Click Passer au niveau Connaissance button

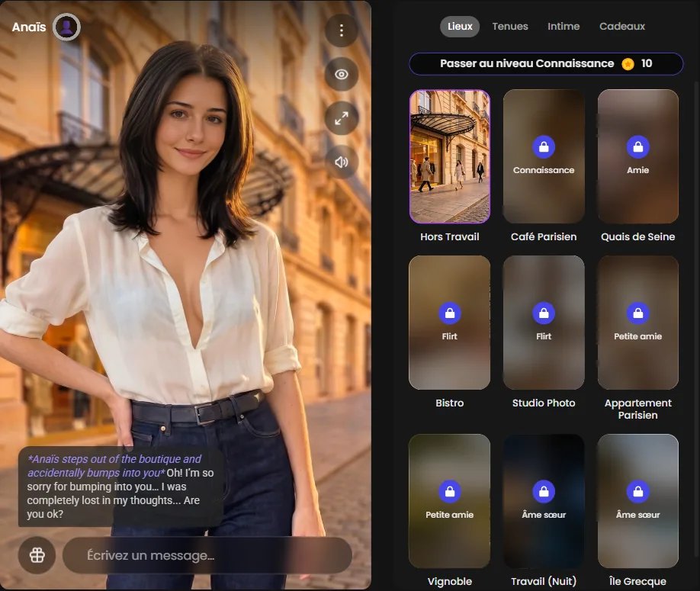click(x=546, y=64)
